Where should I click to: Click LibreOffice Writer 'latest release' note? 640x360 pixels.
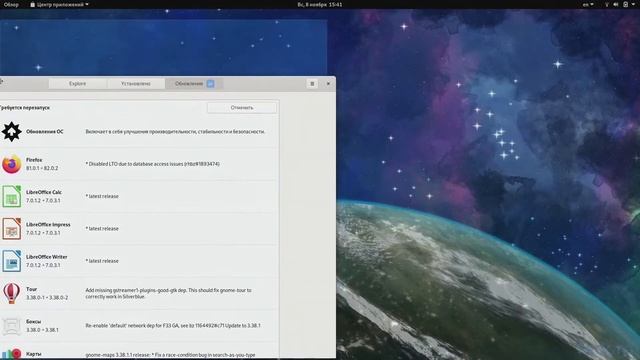point(102,261)
